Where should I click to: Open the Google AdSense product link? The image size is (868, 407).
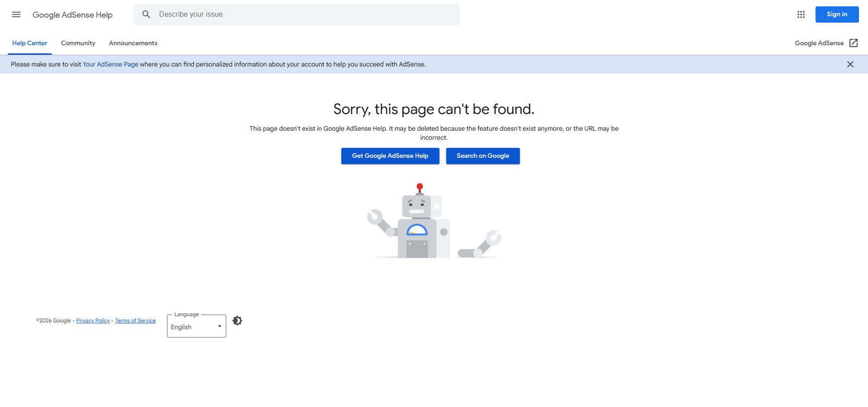click(x=819, y=43)
